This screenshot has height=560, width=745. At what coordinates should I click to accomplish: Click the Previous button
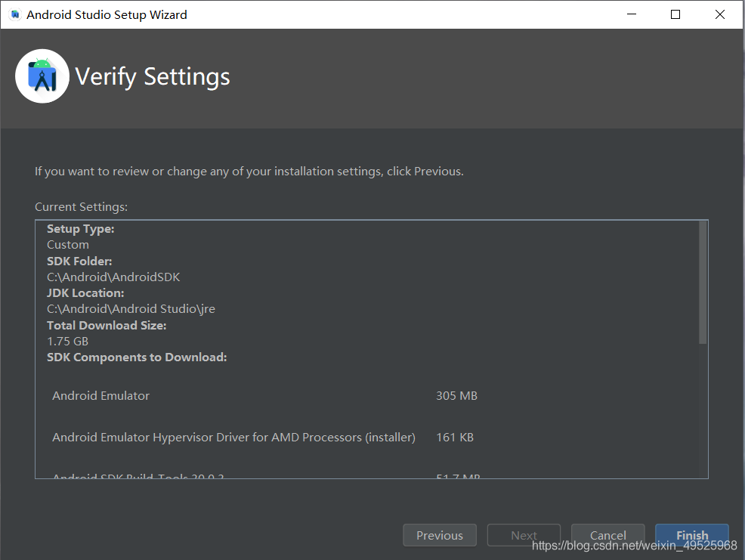click(440, 535)
